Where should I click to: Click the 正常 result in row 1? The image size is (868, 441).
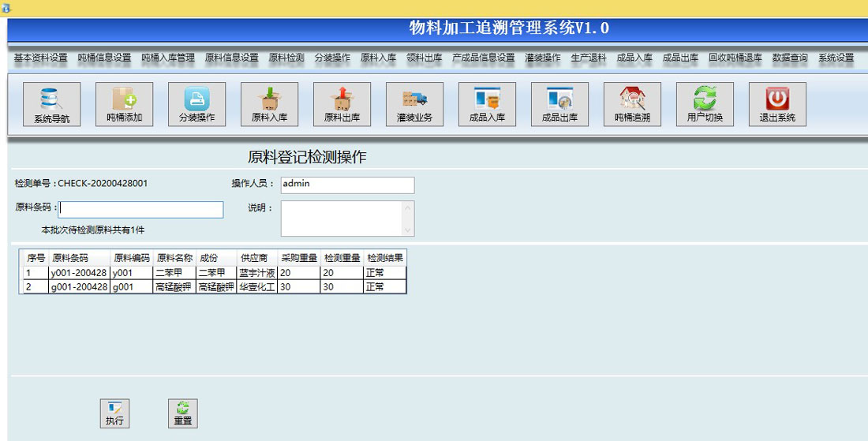tap(385, 273)
